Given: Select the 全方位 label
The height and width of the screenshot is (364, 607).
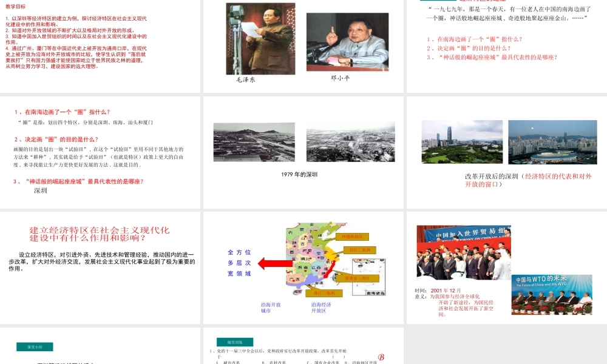Looking at the screenshot, I should coord(239,252).
